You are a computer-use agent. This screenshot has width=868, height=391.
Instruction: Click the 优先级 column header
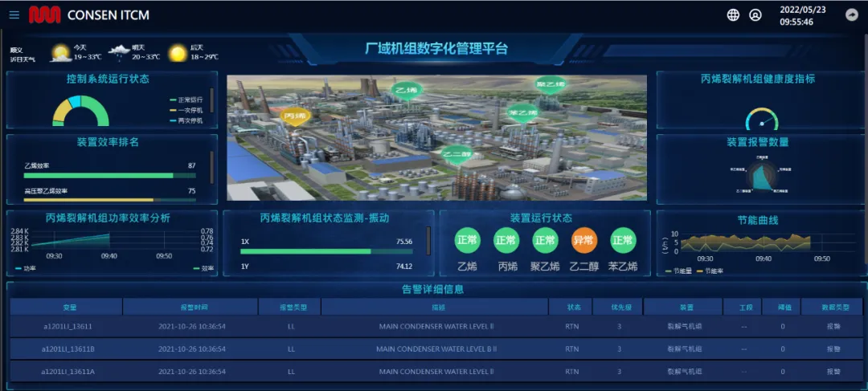617,307
